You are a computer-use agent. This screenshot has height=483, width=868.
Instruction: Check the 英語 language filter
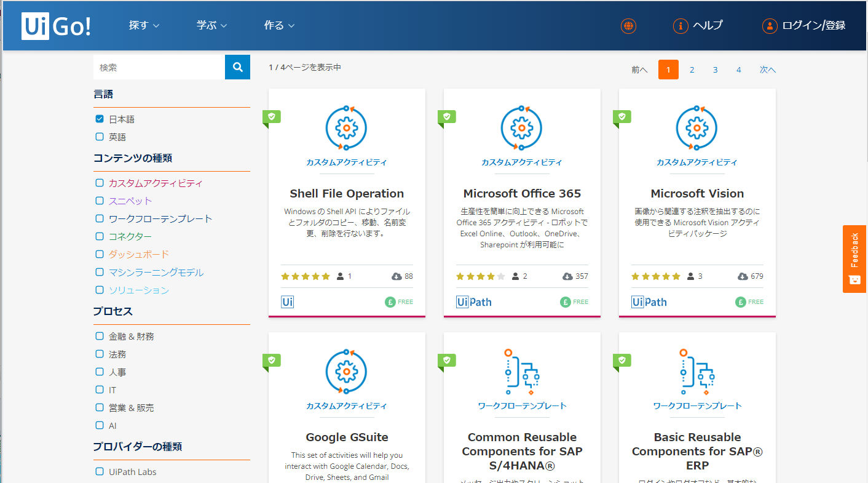(100, 137)
